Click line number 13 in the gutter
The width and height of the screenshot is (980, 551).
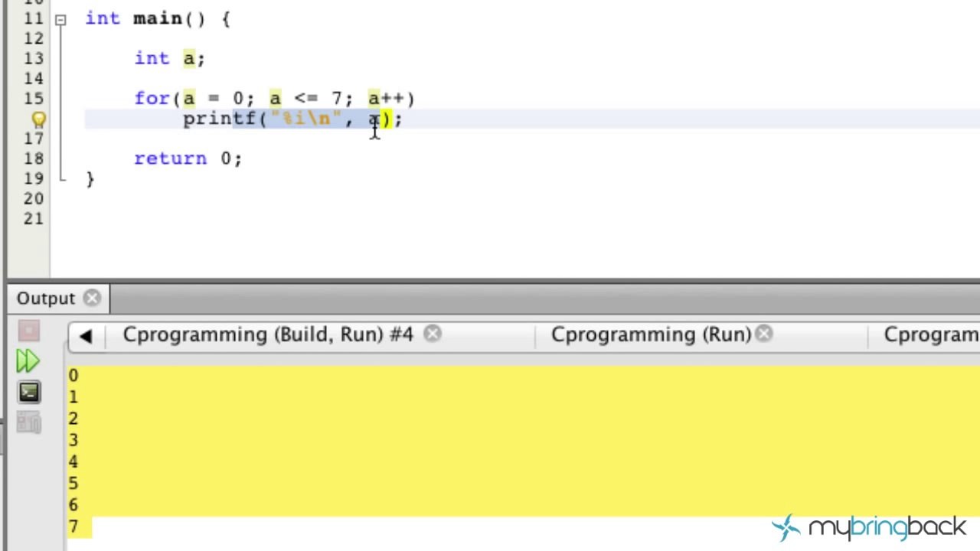[x=33, y=59]
